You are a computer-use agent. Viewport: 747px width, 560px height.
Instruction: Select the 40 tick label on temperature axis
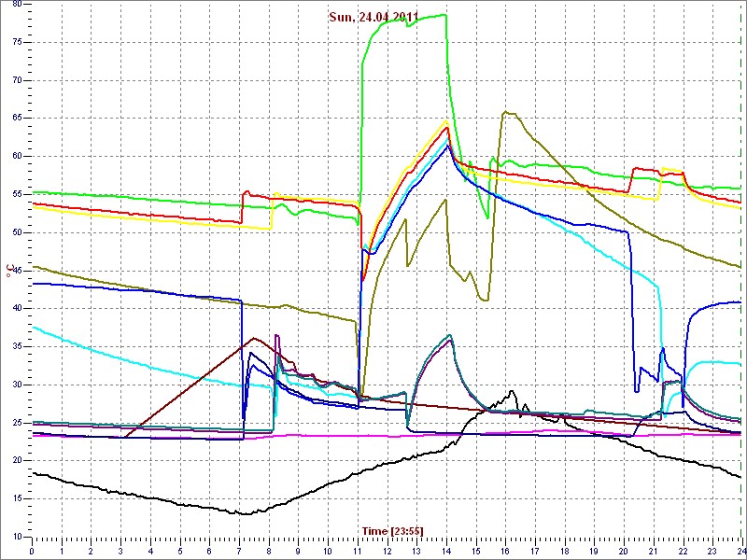pos(17,309)
